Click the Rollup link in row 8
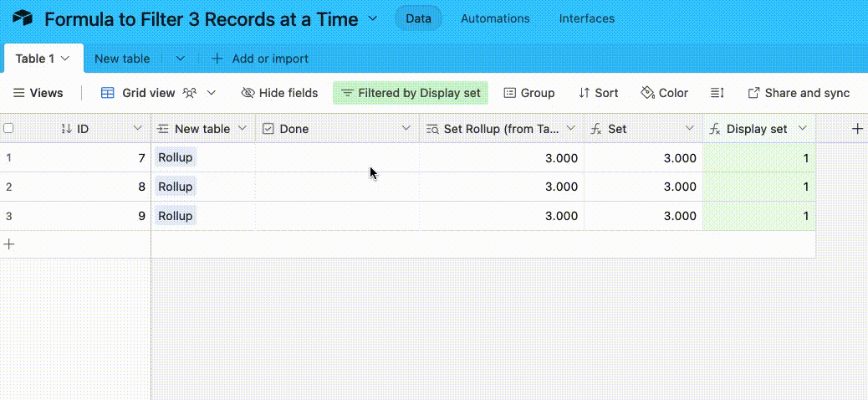This screenshot has height=400, width=868. [x=176, y=187]
